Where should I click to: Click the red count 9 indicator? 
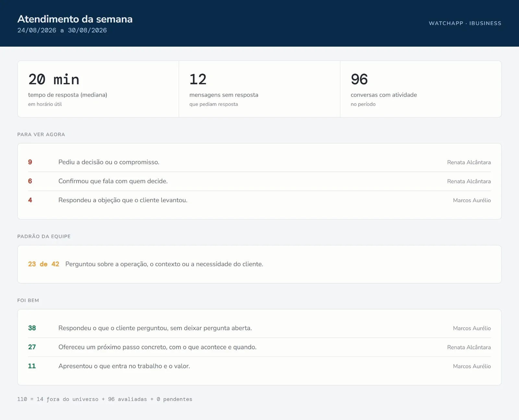tap(30, 162)
